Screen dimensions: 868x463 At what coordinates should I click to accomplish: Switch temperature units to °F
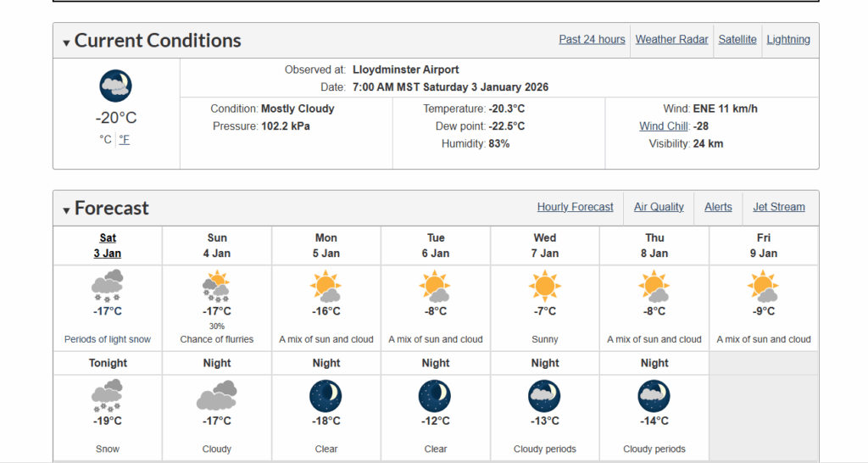coord(125,140)
